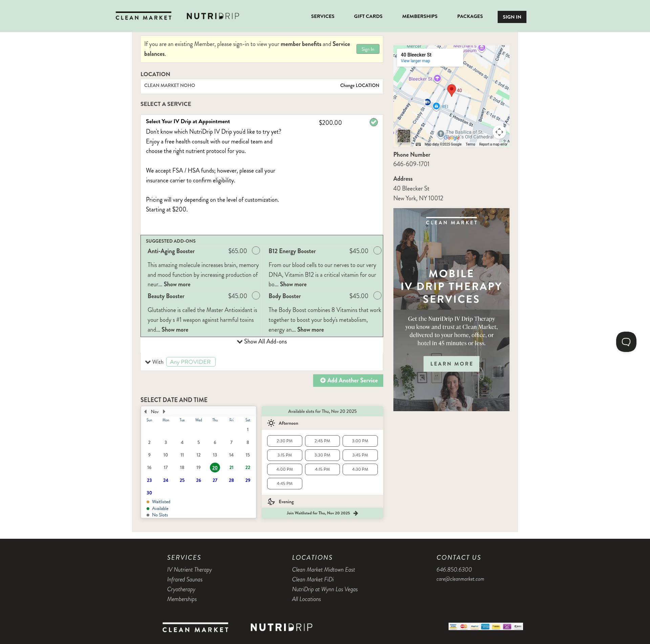Click the Clean Market header logo
Viewport: 650px width, 644px height.
click(x=144, y=16)
